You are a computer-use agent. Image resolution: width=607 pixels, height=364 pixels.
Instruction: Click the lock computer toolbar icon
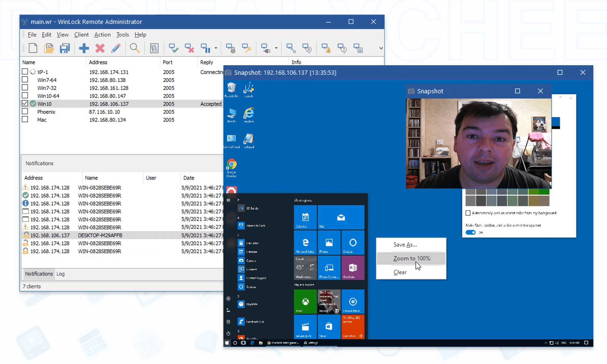click(231, 48)
